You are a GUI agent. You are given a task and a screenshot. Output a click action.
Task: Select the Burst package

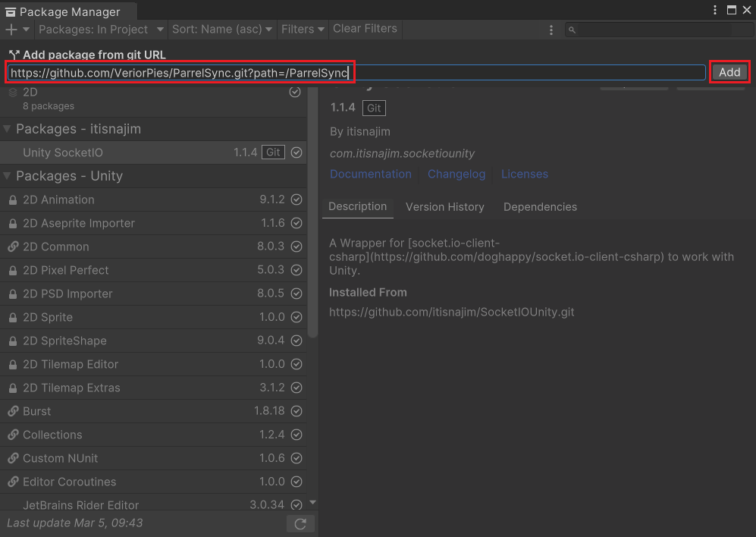(x=153, y=411)
